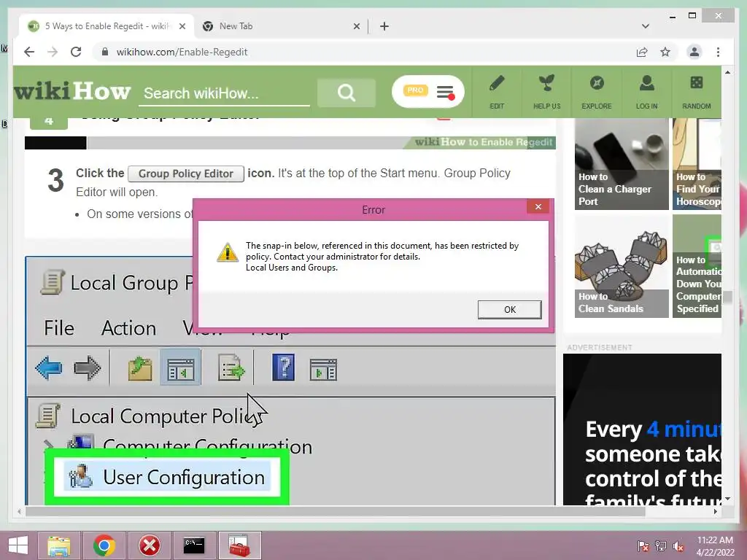The height and width of the screenshot is (560, 747).
Task: Open the Automatically Shut Down Computer article
Action: tap(697, 266)
